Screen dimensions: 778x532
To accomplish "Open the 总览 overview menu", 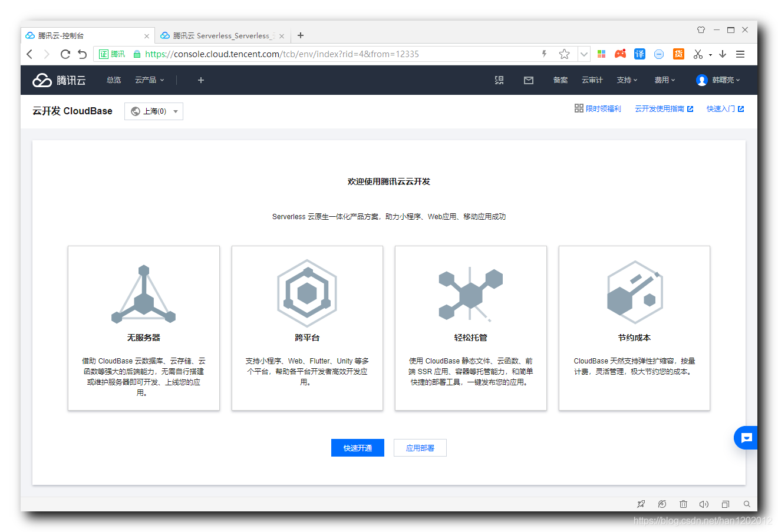I will [x=114, y=80].
